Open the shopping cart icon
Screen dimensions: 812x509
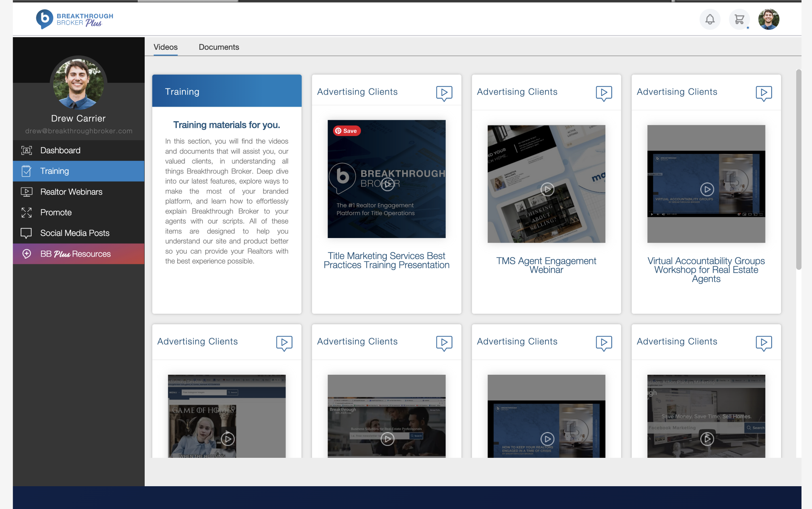(739, 19)
